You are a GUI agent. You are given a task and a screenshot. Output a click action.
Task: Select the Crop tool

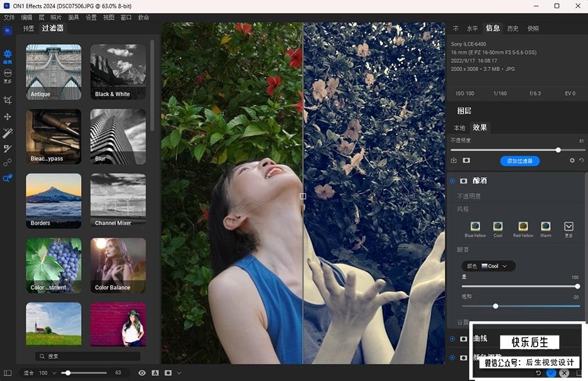point(8,100)
